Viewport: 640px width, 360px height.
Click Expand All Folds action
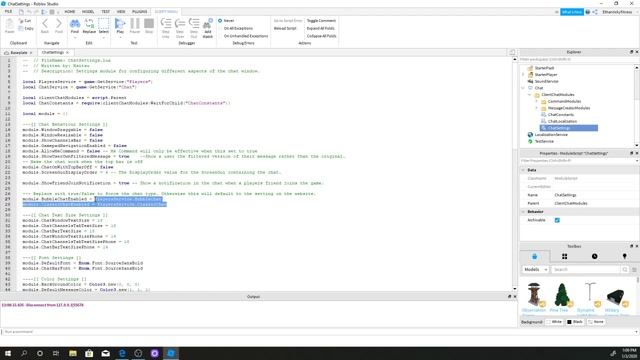click(320, 28)
